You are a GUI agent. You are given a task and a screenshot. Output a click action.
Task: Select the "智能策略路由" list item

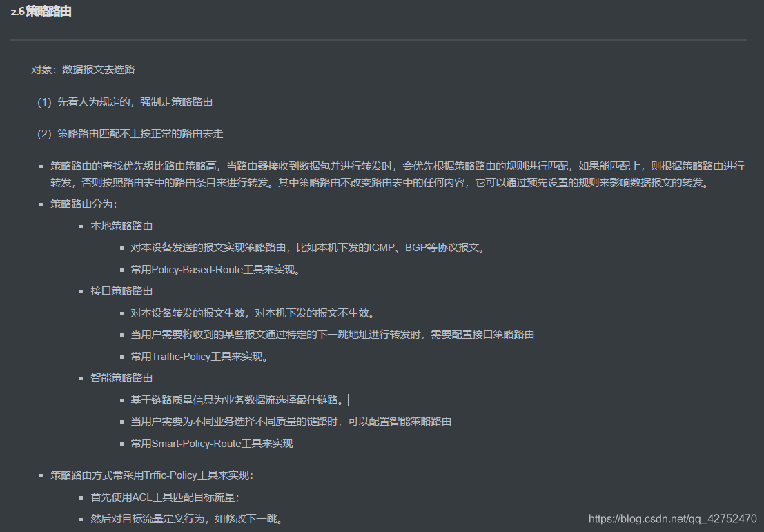pyautogui.click(x=122, y=377)
